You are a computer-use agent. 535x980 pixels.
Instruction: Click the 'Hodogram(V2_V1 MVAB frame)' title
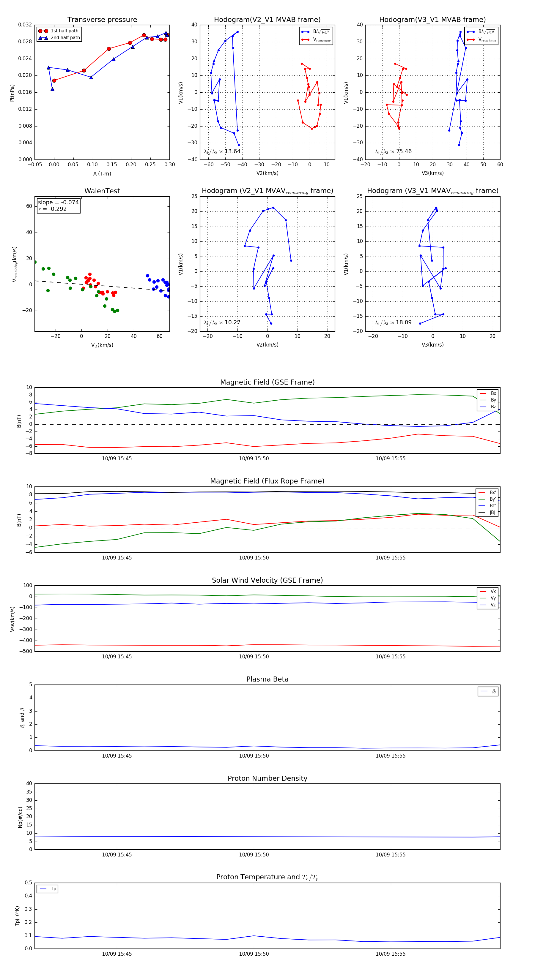pyautogui.click(x=267, y=20)
